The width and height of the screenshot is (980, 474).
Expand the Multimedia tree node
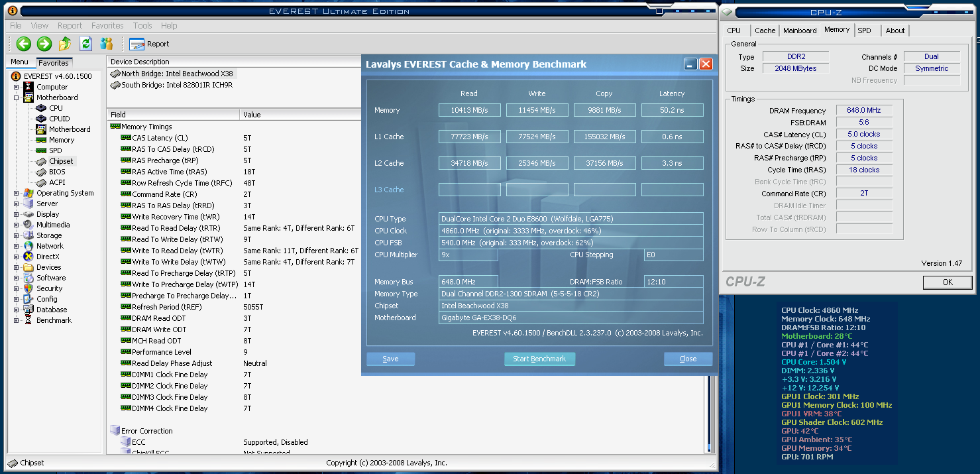(17, 225)
